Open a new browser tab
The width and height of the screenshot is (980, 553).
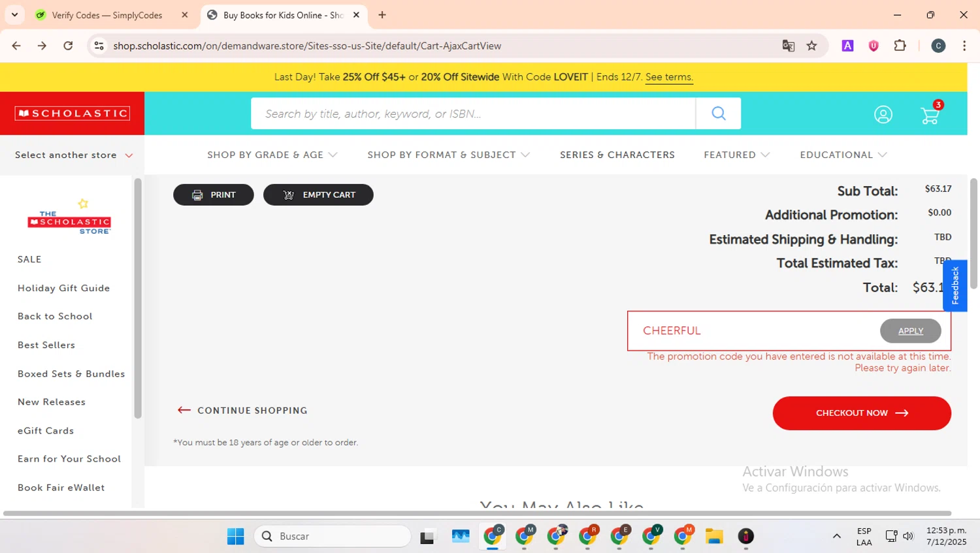tap(382, 15)
